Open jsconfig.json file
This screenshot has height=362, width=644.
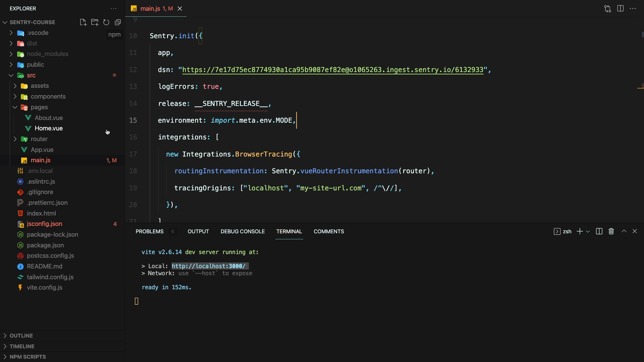[x=62, y=224]
